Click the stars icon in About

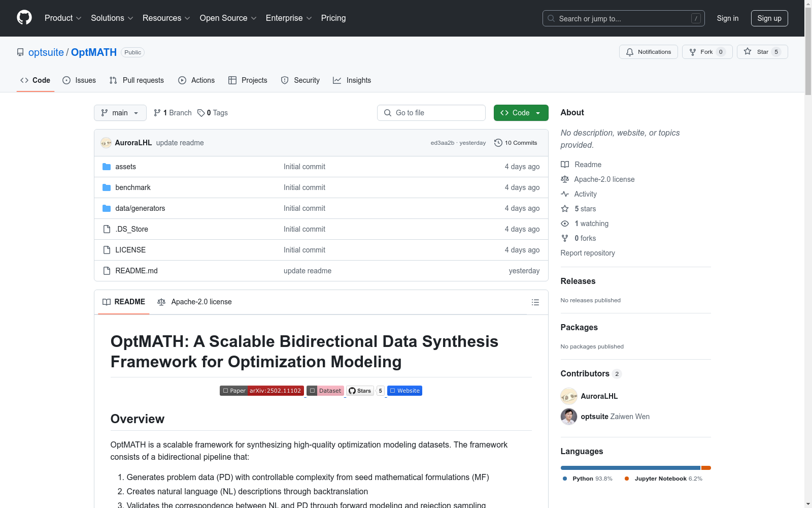[565, 209]
